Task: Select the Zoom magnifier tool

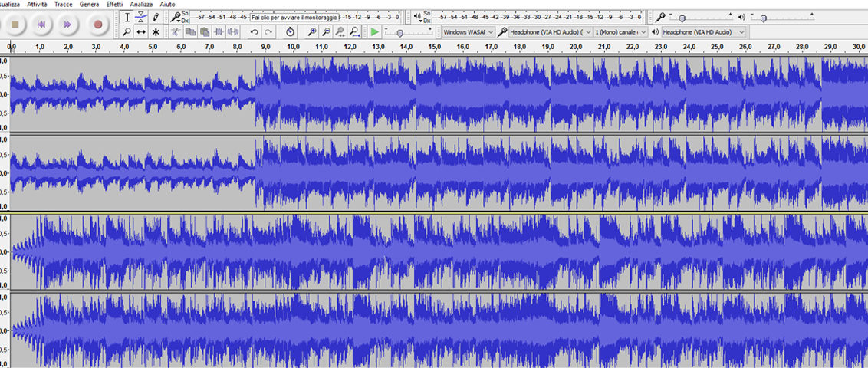Action: coord(127,32)
